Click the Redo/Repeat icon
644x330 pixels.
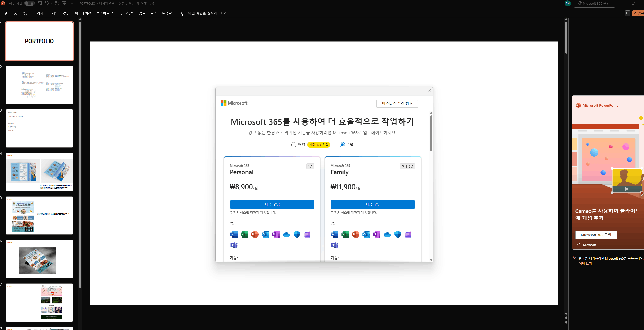click(x=57, y=3)
